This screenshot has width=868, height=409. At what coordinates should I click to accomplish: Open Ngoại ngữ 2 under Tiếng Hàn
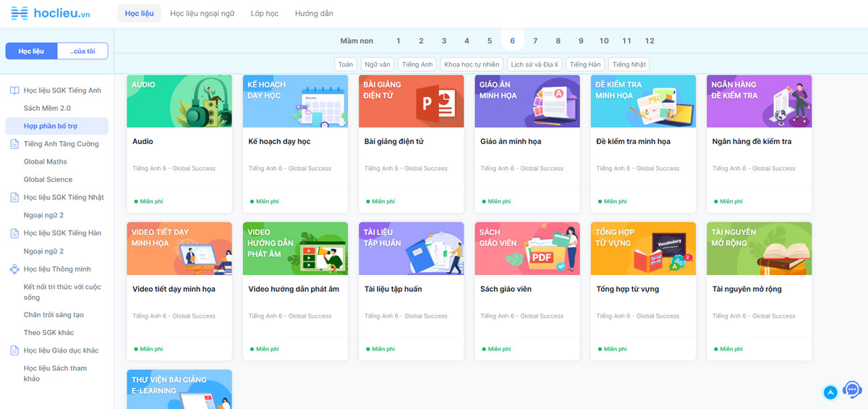(x=43, y=251)
